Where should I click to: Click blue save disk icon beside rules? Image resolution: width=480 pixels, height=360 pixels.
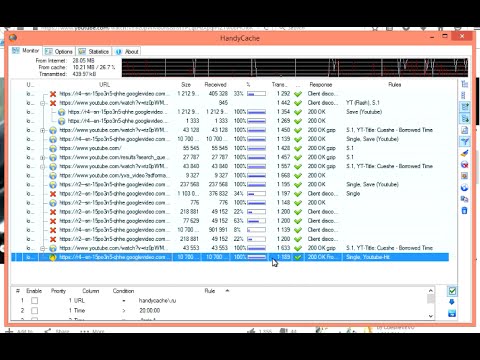(x=452, y=313)
